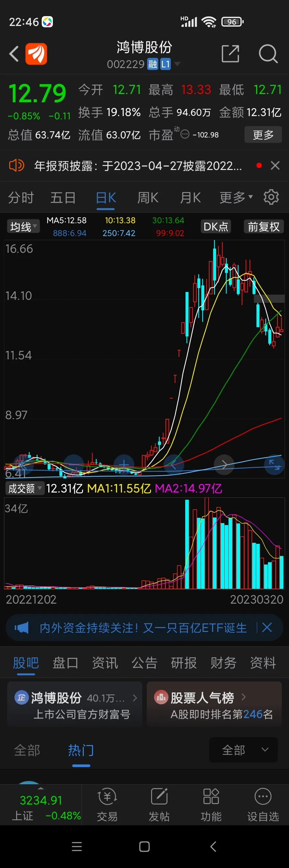
Task: Open Android recent apps menu button
Action: click(77, 846)
